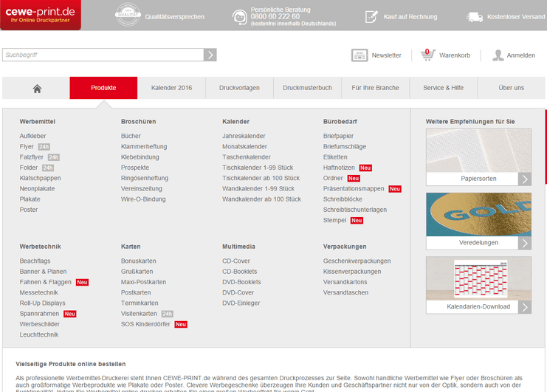547x392 pixels.
Task: Click the search magnifier button
Action: [210, 55]
